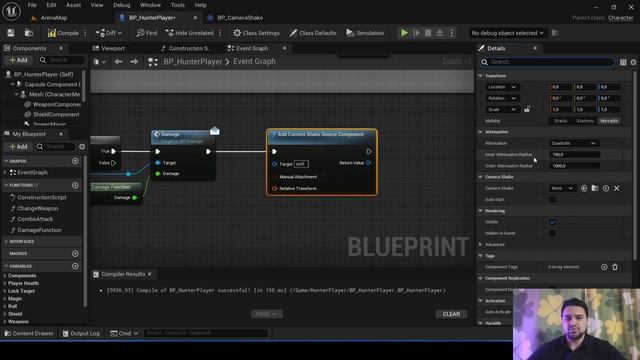Add a Component Tags array element

[604, 267]
